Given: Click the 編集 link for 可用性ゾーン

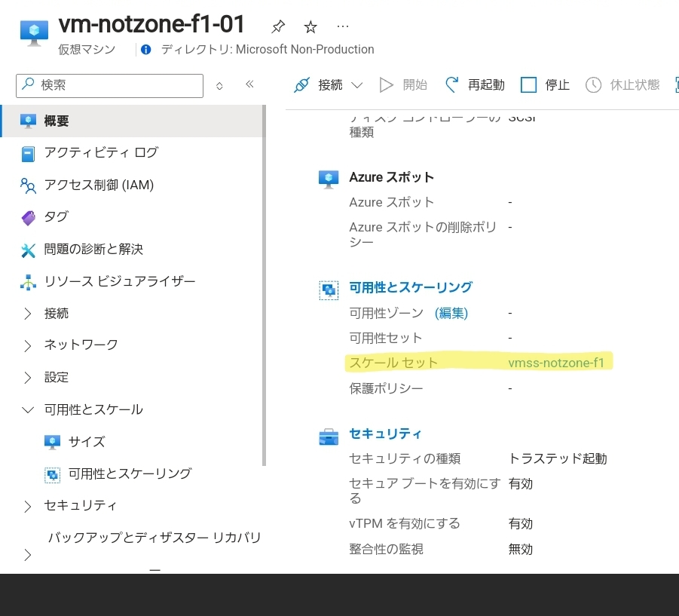Looking at the screenshot, I should (451, 313).
